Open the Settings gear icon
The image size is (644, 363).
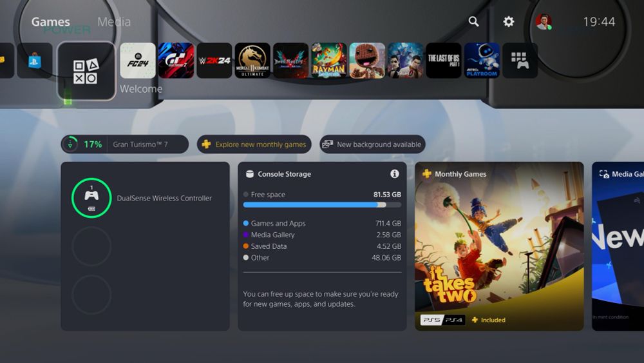point(509,21)
